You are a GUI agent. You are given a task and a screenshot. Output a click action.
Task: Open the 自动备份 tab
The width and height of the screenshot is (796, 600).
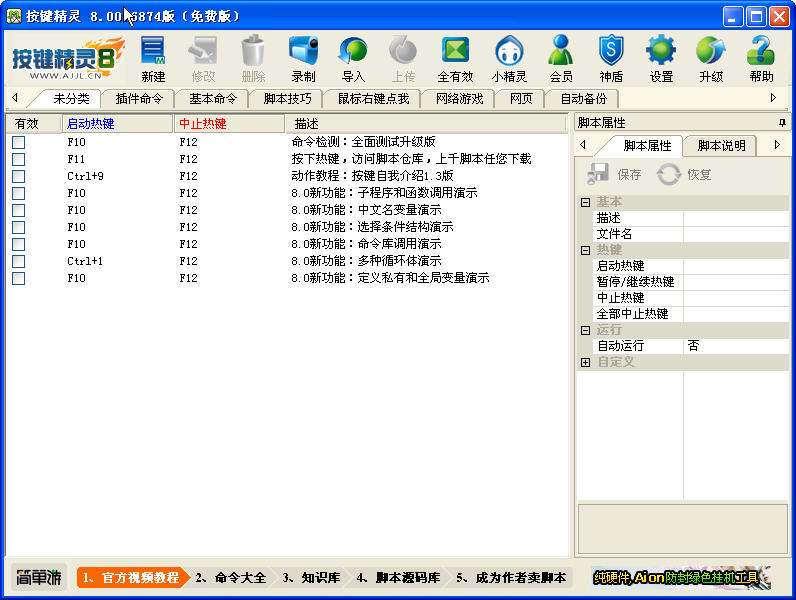click(x=583, y=98)
